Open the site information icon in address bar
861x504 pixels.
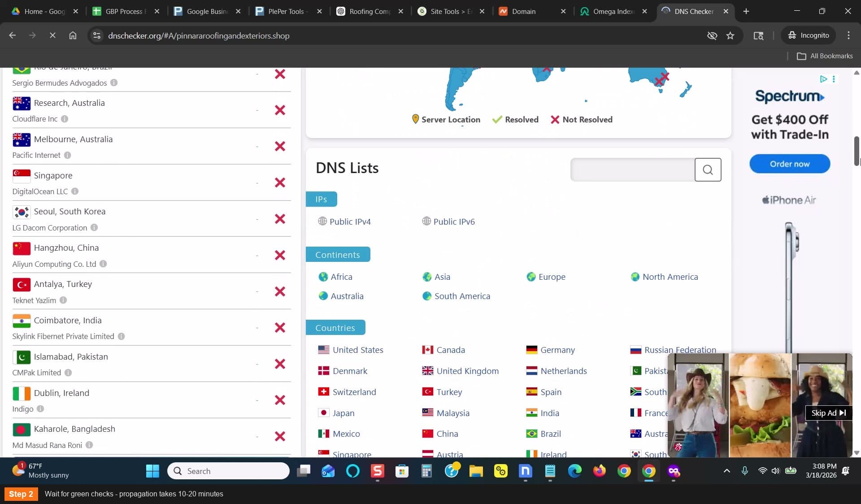tap(96, 35)
